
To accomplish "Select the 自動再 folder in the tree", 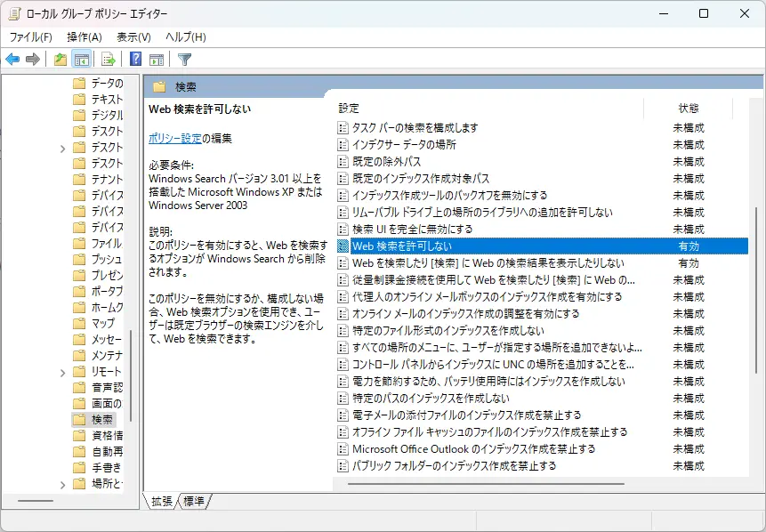I will (108, 451).
